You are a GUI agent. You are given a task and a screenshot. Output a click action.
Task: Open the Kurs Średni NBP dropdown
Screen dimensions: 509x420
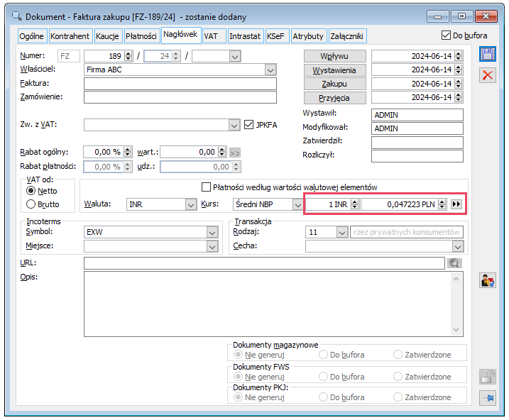tap(297, 204)
